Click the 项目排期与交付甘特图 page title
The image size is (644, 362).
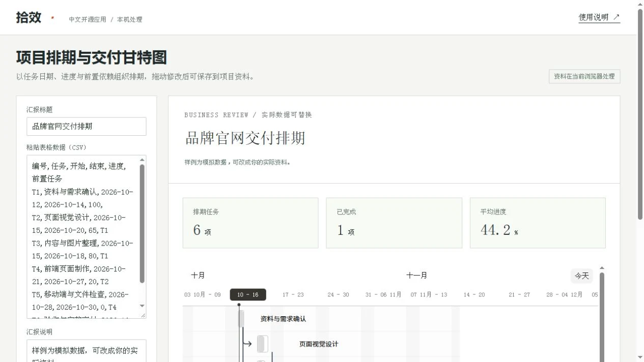[92, 57]
